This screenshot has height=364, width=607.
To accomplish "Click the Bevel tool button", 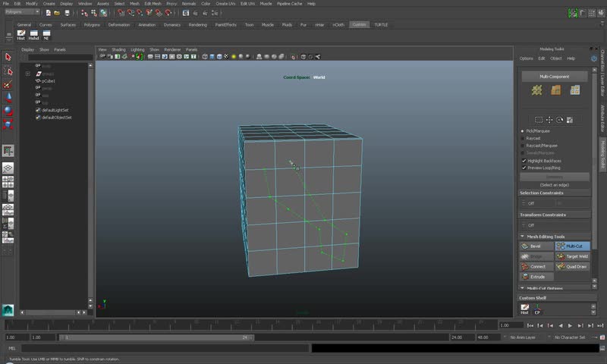I will (536, 246).
